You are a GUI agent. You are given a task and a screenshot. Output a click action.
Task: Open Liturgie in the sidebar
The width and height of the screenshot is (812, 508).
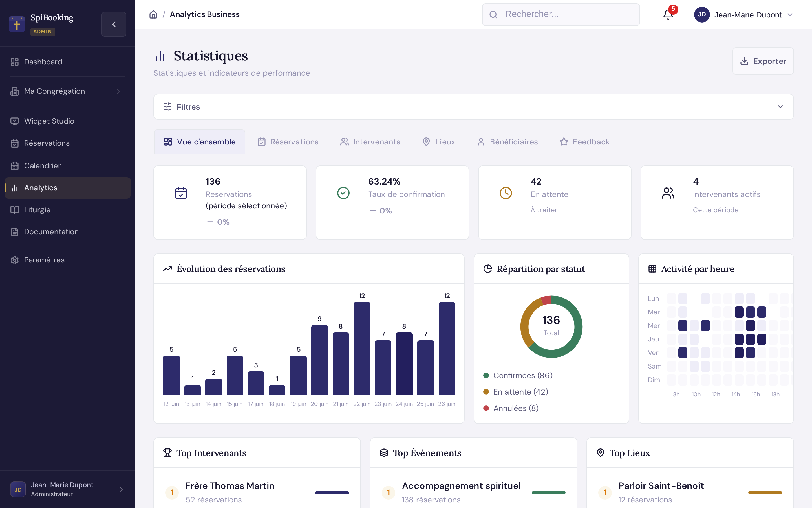[67, 210]
